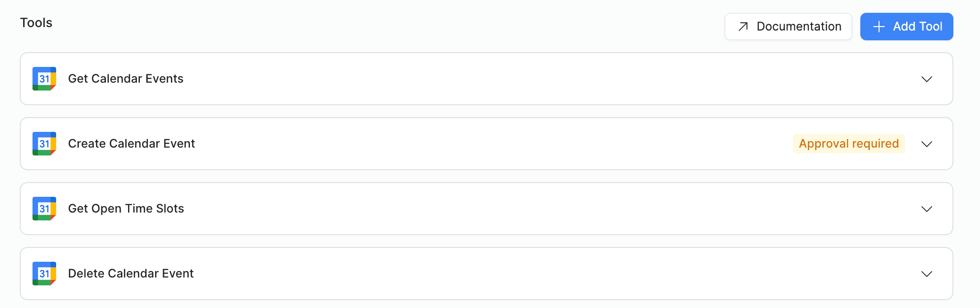The image size is (980, 308).
Task: Open the Documentation page
Action: coord(788,27)
